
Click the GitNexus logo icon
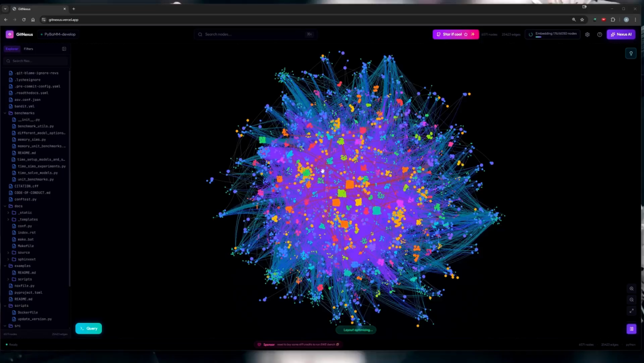[10, 35]
